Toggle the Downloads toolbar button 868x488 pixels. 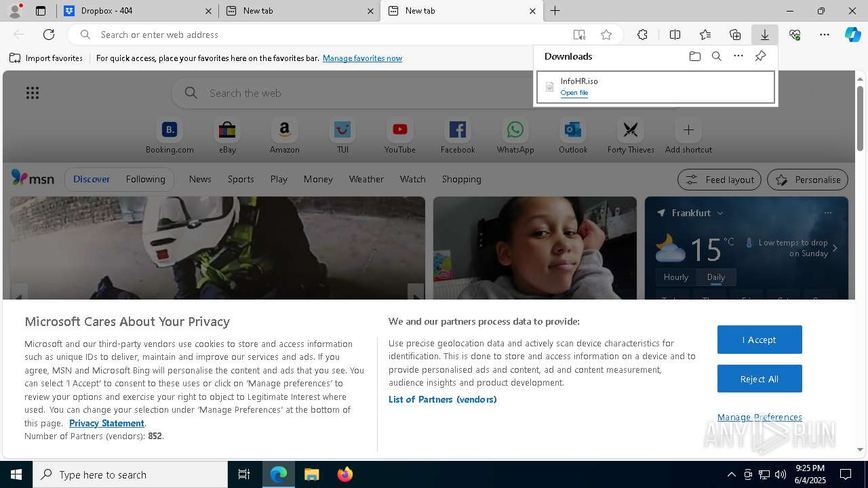[764, 35]
